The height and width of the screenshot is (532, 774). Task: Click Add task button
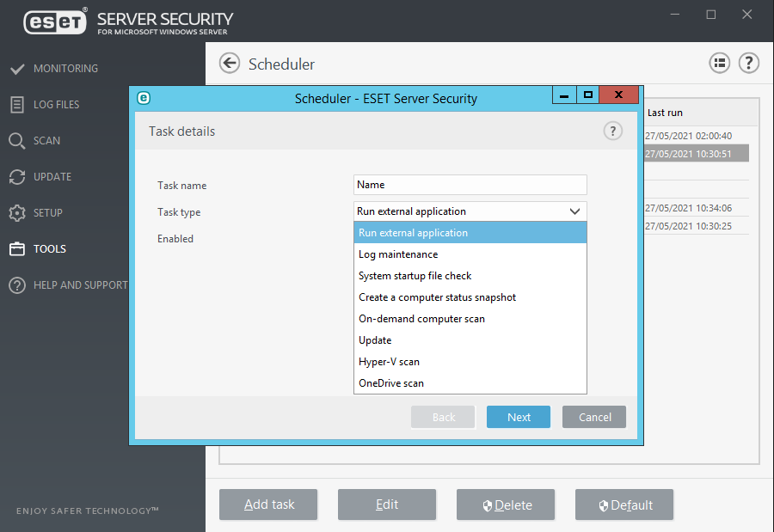pos(268,504)
